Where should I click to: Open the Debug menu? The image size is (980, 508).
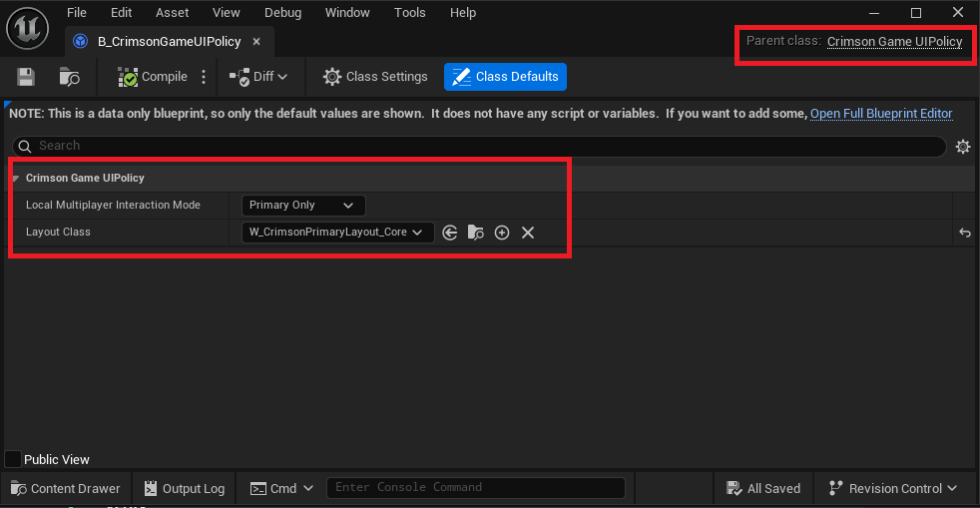coord(282,13)
